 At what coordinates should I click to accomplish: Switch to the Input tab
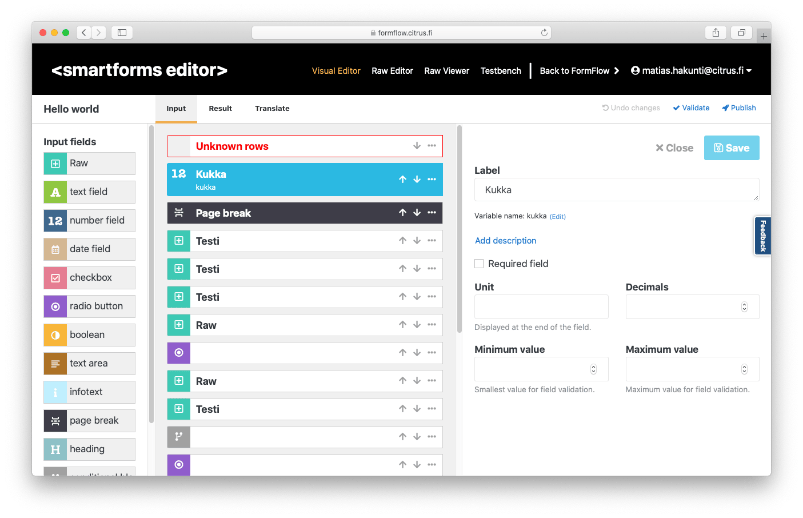pyautogui.click(x=176, y=109)
